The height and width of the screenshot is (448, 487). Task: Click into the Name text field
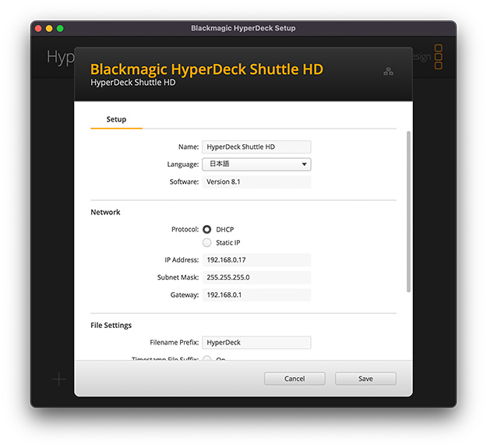click(256, 146)
